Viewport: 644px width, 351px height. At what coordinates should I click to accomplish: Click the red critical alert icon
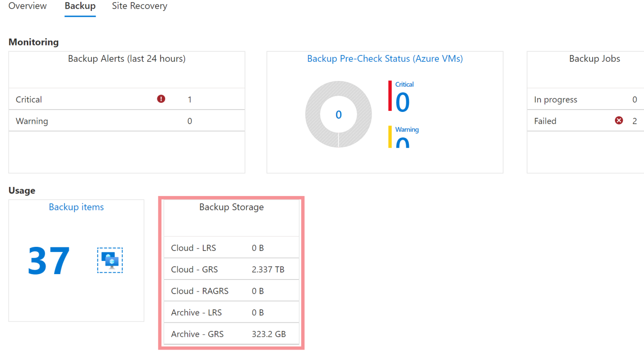(161, 99)
